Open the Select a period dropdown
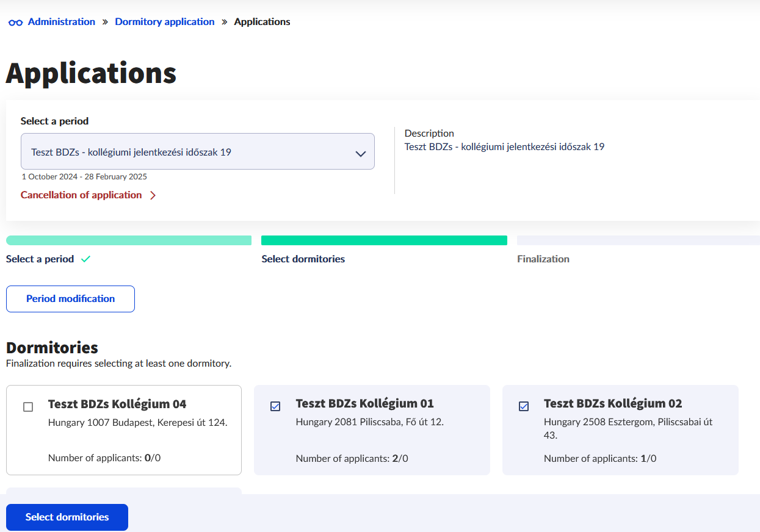Viewport: 760px width, 532px height. tap(197, 151)
